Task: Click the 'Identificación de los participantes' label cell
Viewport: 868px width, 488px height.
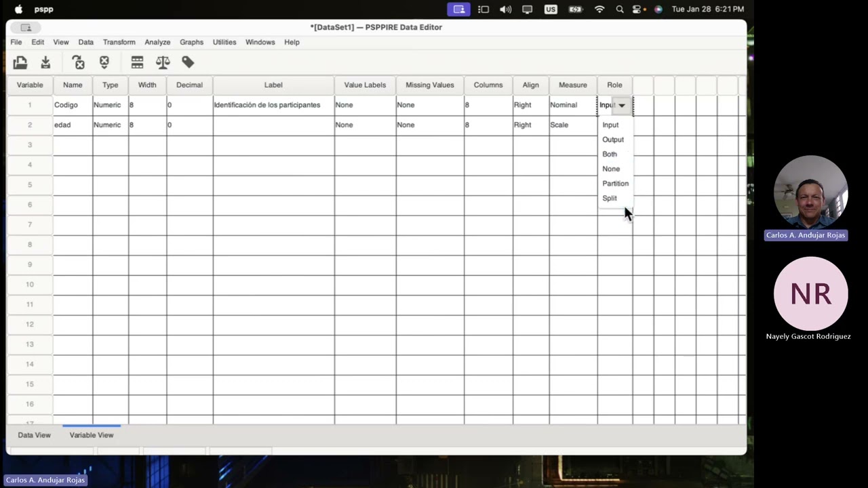Action: (x=273, y=105)
